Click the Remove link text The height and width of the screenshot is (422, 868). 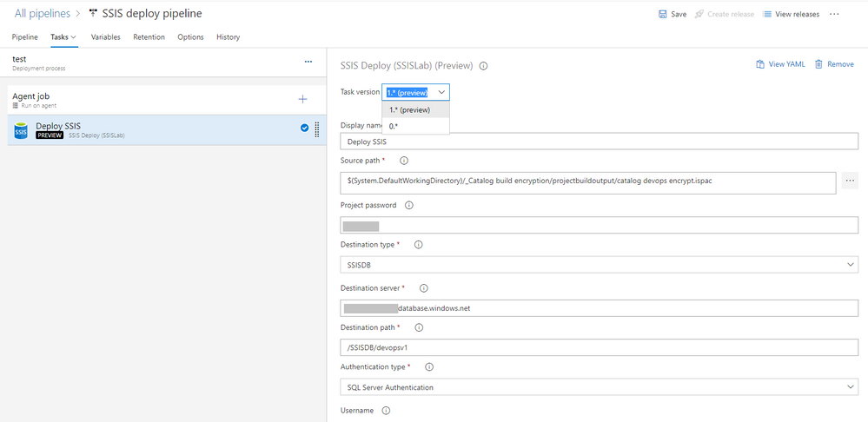(840, 64)
